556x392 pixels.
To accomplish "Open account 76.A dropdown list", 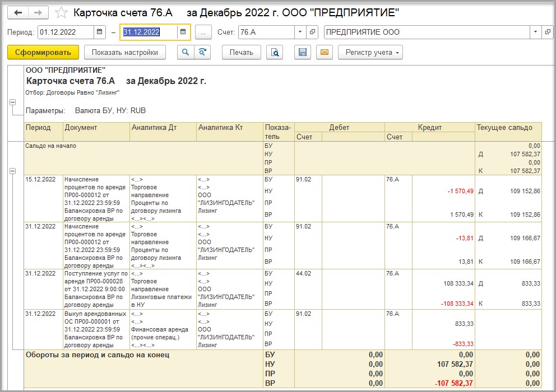I will 300,32.
